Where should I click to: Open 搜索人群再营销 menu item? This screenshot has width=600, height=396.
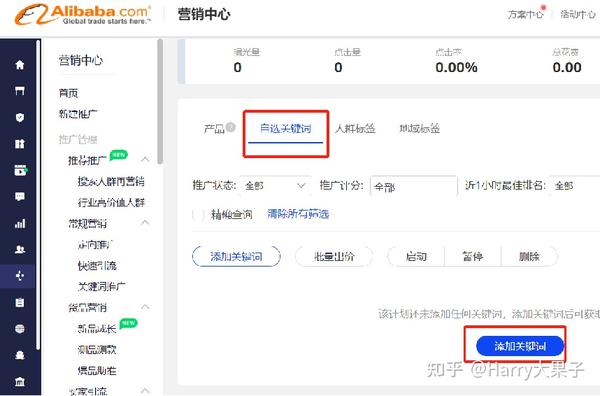tap(111, 181)
